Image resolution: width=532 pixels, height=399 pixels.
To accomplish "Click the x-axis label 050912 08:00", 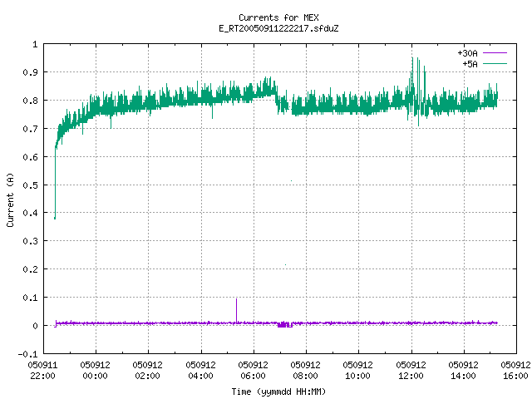I will click(x=305, y=371).
